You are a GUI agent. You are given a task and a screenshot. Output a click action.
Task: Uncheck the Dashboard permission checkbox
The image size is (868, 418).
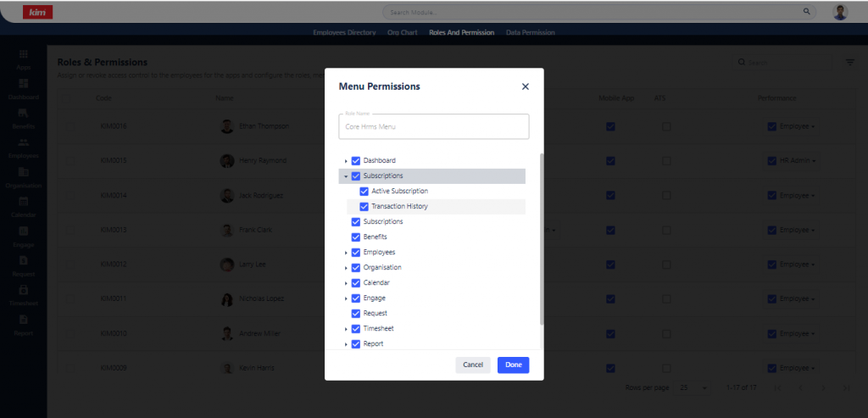[356, 160]
